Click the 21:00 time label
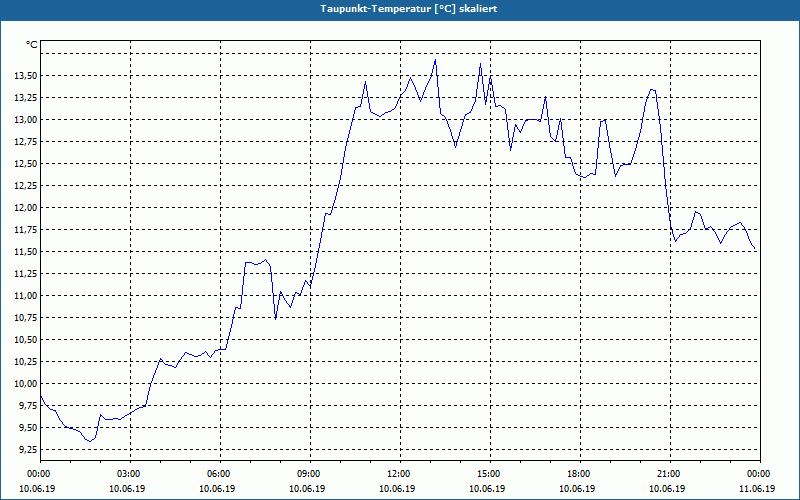 click(670, 474)
